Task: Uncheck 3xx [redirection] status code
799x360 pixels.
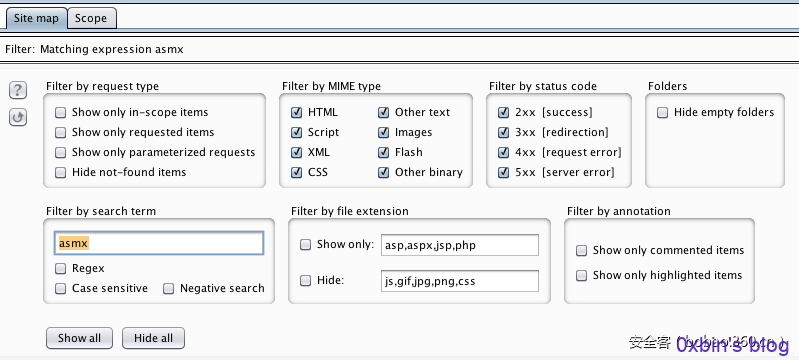Action: [503, 133]
